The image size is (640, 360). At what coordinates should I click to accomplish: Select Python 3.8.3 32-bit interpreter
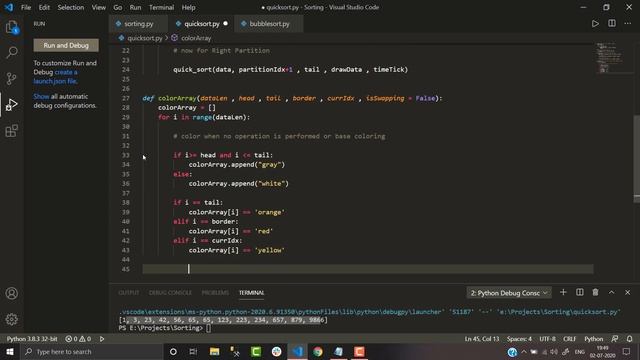coord(32,339)
